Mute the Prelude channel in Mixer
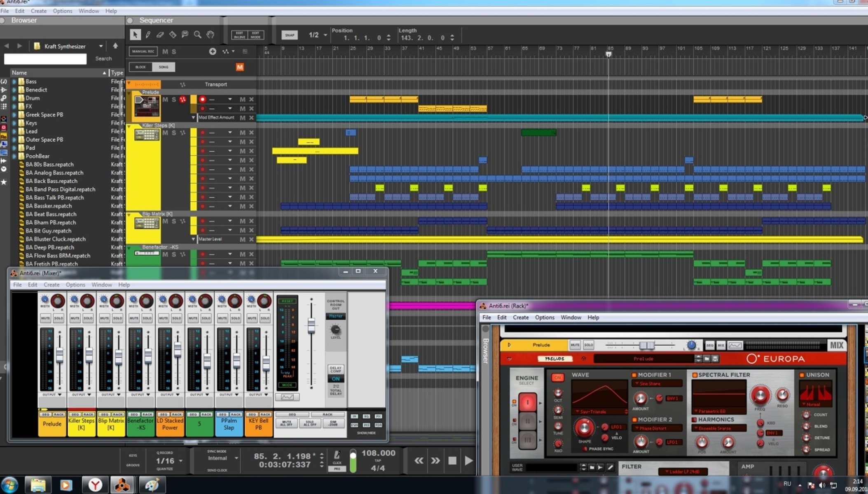The height and width of the screenshot is (494, 868). pyautogui.click(x=45, y=318)
